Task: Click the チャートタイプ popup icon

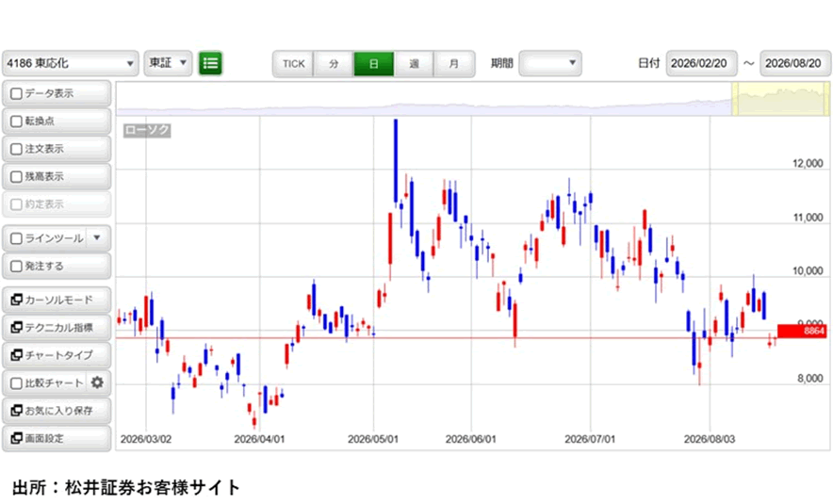Action: [16, 355]
